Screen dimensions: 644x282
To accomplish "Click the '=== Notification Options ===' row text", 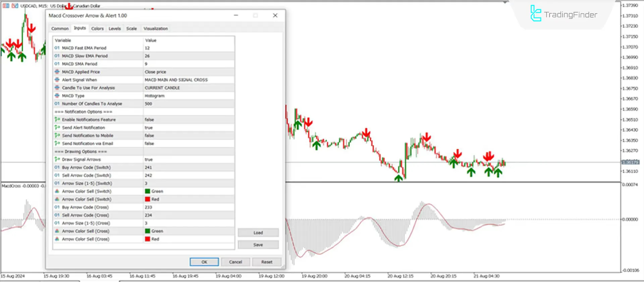I will [84, 112].
